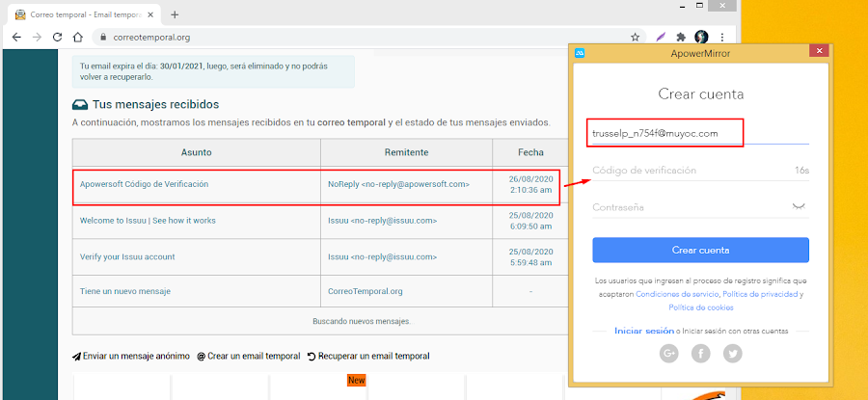Click the 25/08/2020 6:09:50 am date cell
The width and height of the screenshot is (868, 400).
[x=530, y=220]
